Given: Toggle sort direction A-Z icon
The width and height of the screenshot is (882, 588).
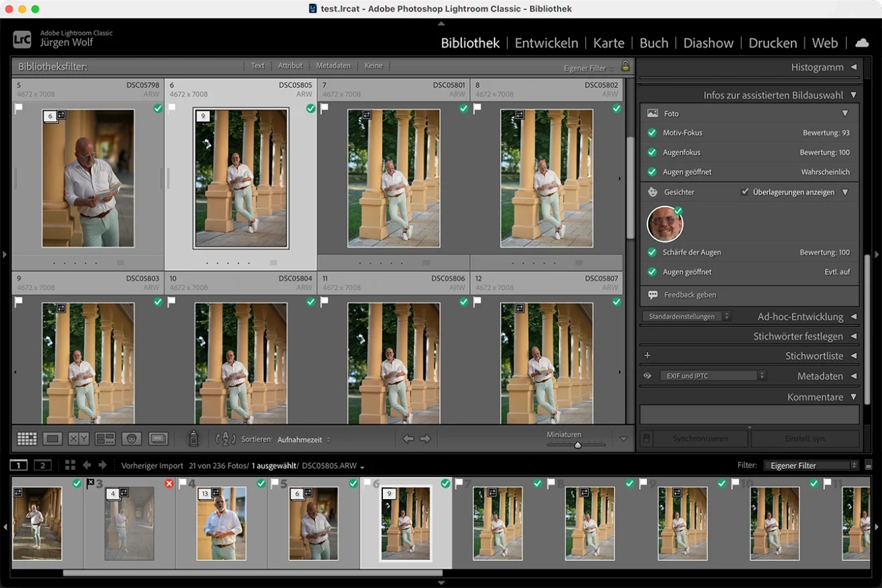Looking at the screenshot, I should [x=226, y=439].
